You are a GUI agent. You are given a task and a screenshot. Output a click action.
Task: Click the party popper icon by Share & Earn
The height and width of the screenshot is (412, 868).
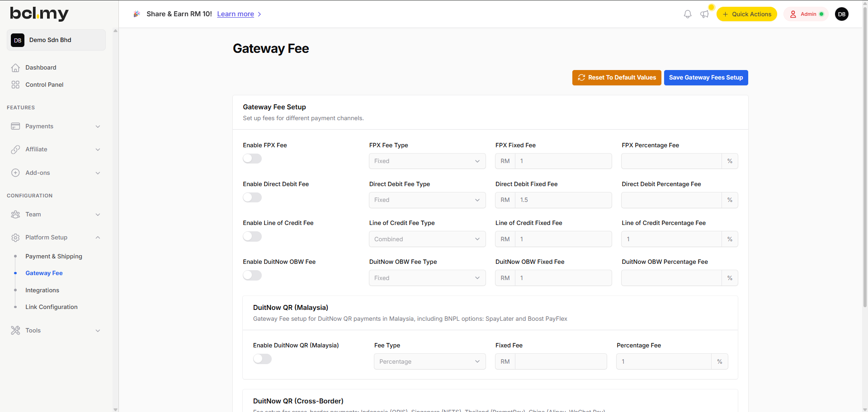click(x=137, y=14)
